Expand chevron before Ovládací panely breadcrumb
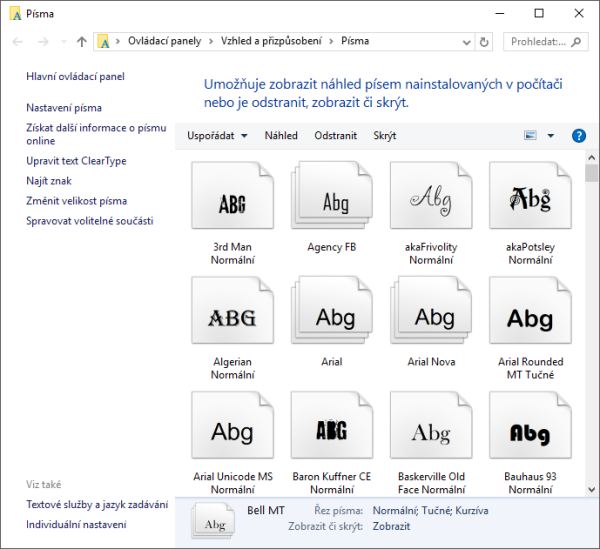This screenshot has width=600, height=549. click(118, 41)
